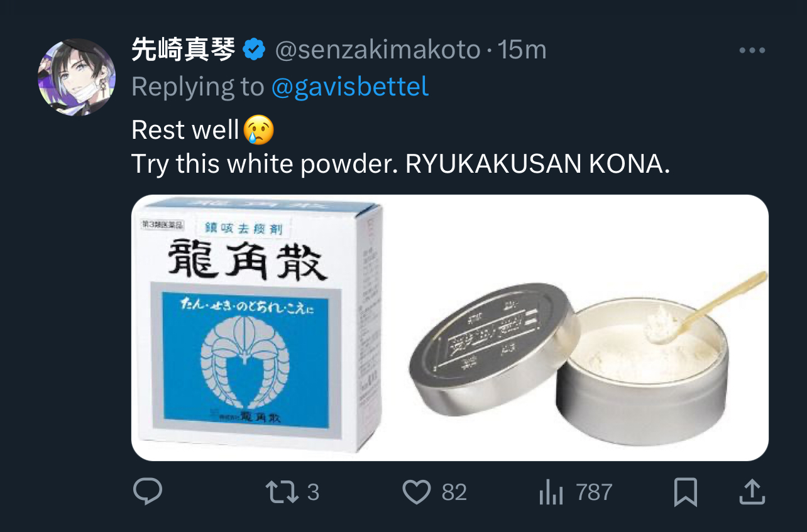The image size is (807, 532).
Task: Retweet the post using the arrows icon
Action: coord(283,492)
